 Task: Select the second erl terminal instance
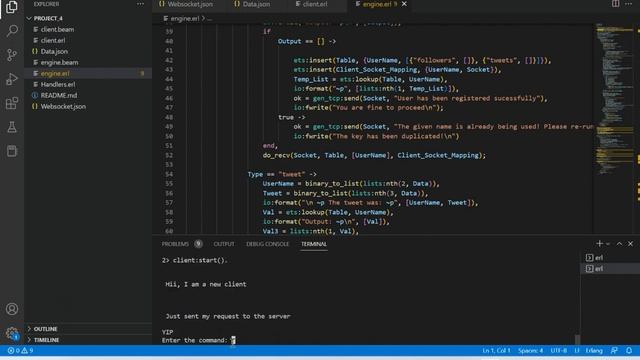point(610,269)
